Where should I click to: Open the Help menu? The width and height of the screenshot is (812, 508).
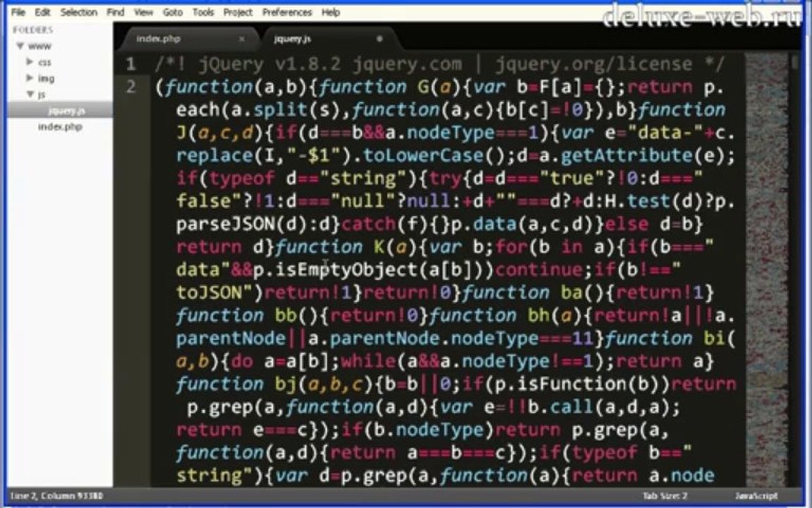tap(331, 12)
